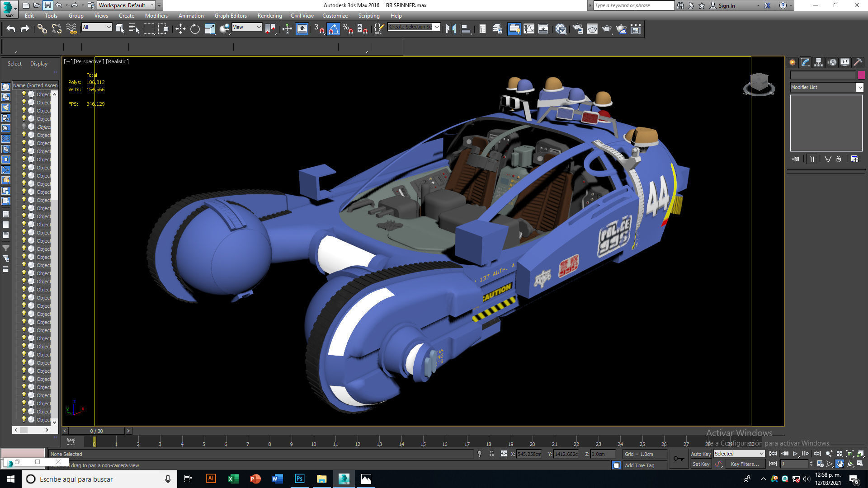Open the Selected key filter dropdown

(x=739, y=454)
